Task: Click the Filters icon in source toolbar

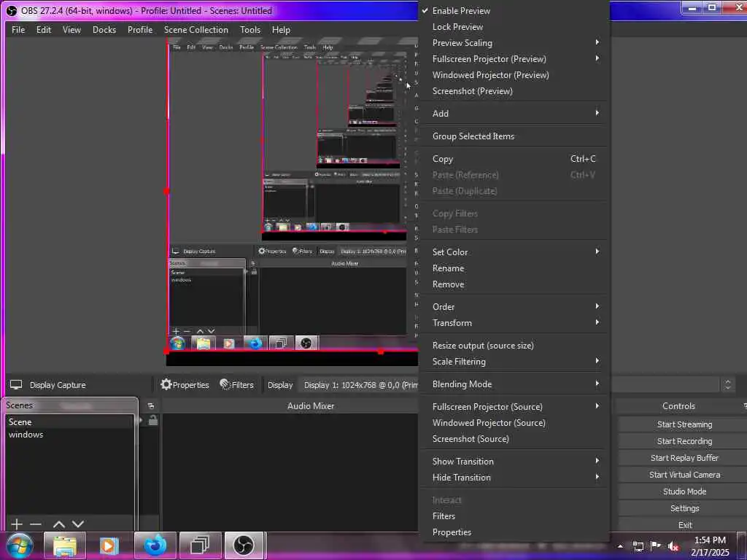Action: [225, 384]
